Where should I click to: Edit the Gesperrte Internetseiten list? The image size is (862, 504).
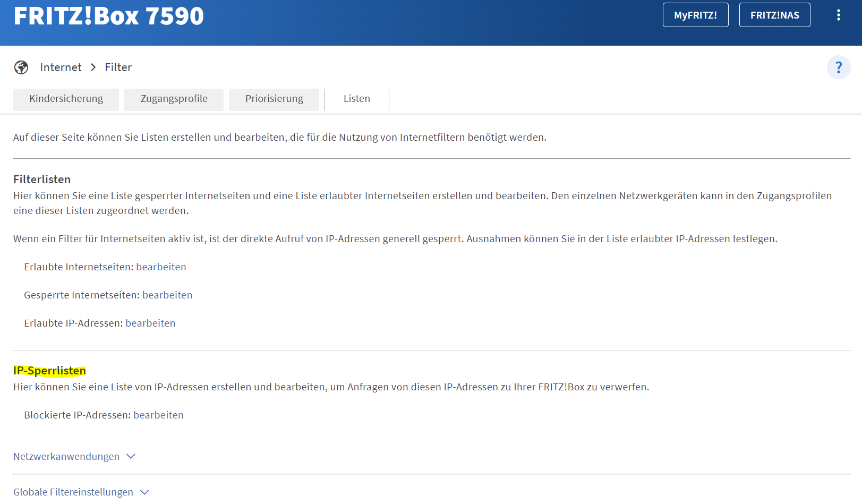[x=167, y=295]
